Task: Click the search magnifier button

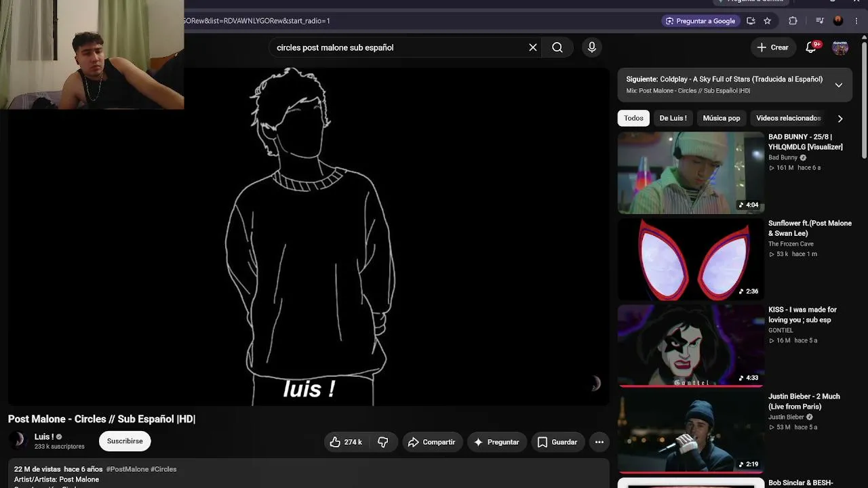Action: pos(557,47)
